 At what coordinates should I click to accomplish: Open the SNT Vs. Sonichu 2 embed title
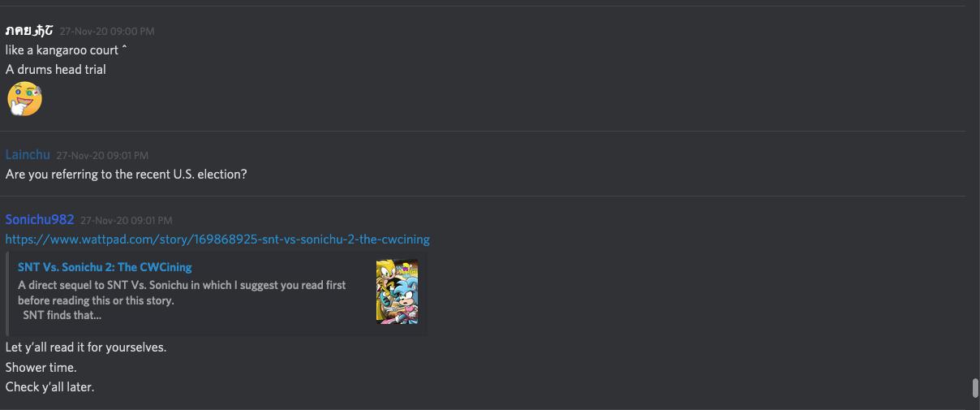point(105,267)
